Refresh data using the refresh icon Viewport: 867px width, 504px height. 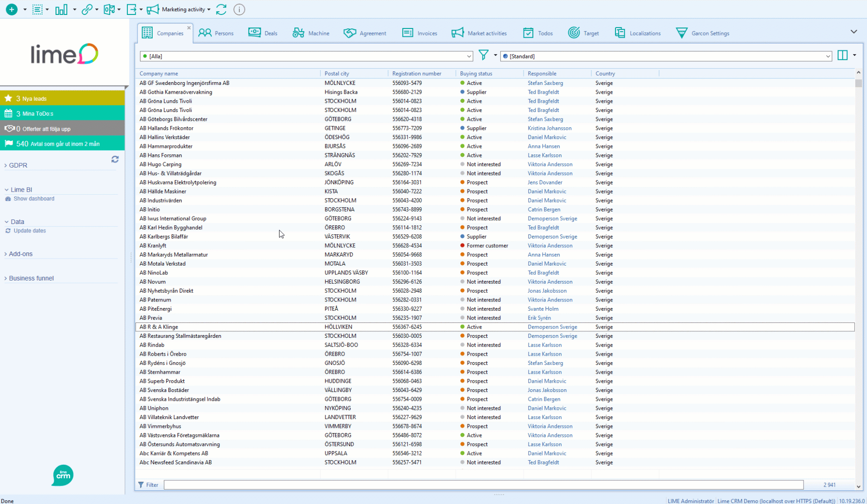221,9
